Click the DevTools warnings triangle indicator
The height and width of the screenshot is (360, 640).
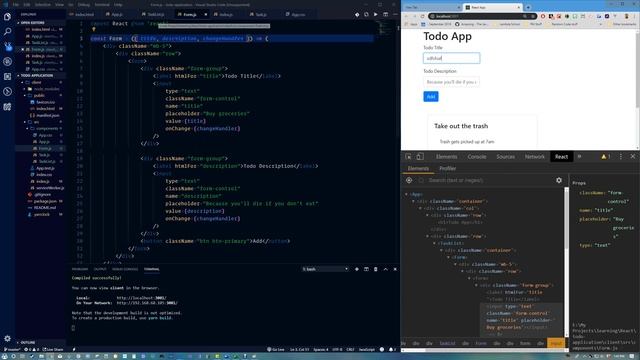click(606, 157)
